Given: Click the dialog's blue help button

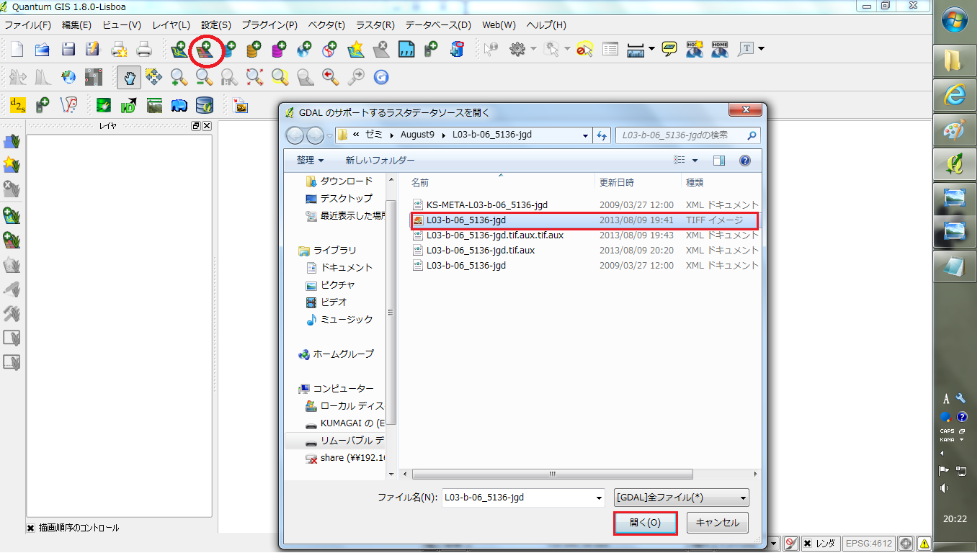Looking at the screenshot, I should pos(746,161).
